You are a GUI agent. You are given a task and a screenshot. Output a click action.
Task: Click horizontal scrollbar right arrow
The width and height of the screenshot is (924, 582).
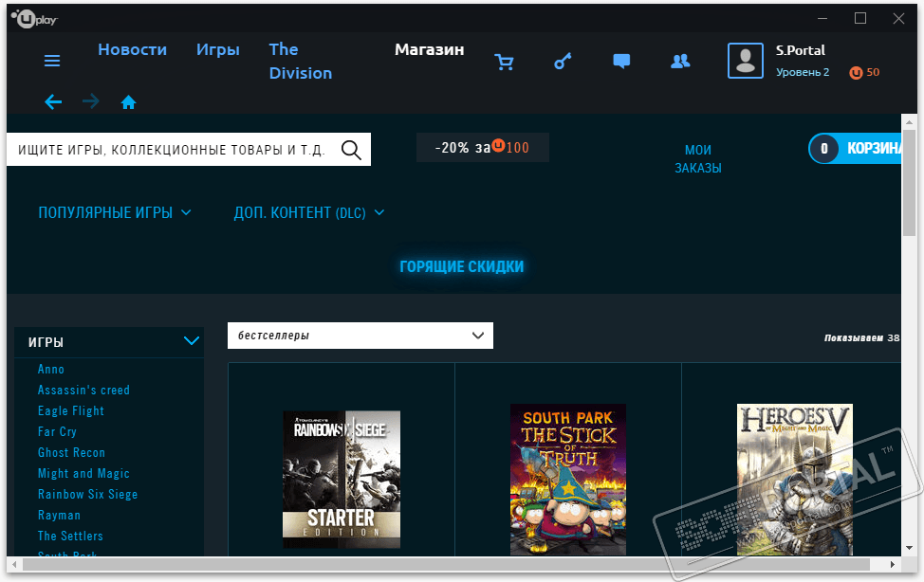(x=893, y=564)
